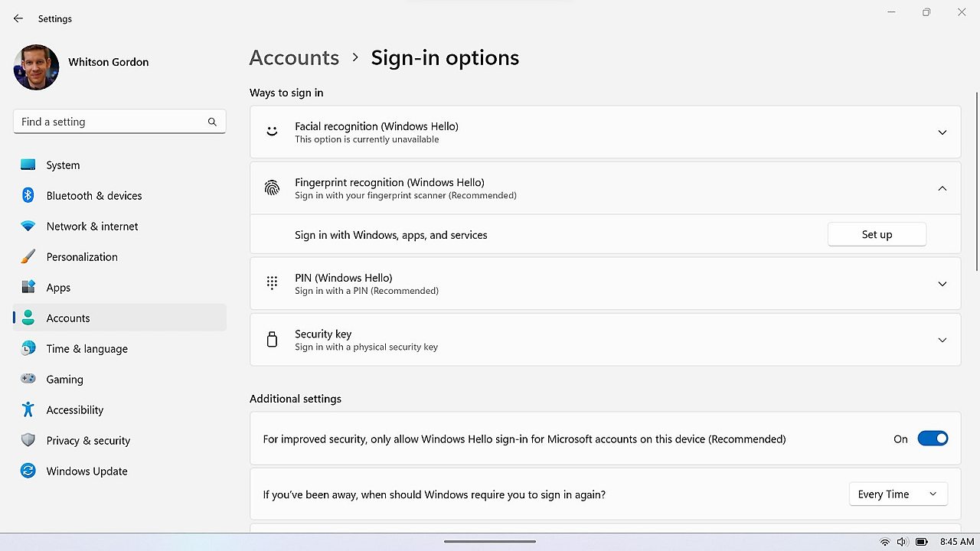Click "This option is currently unavailable" text
The image size is (980, 551).
click(367, 139)
